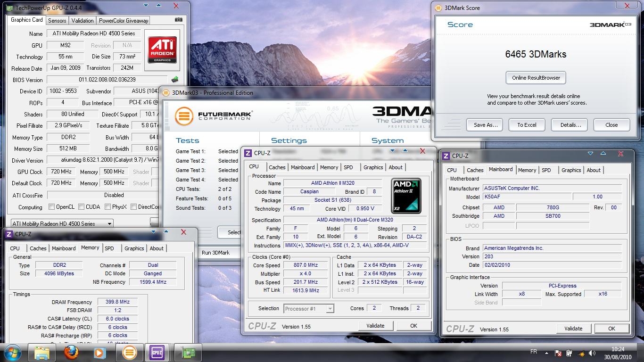Click the mainboard Model value K50AF

point(527,197)
